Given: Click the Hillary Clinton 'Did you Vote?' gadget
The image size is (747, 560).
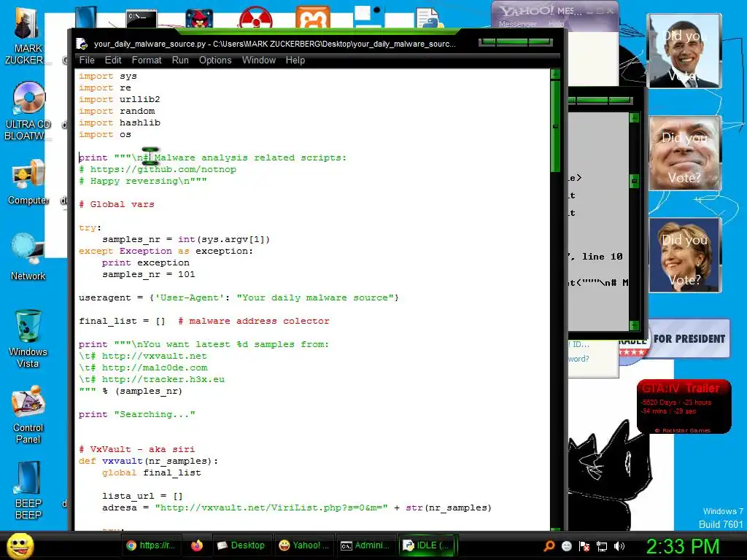Looking at the screenshot, I should point(684,255).
